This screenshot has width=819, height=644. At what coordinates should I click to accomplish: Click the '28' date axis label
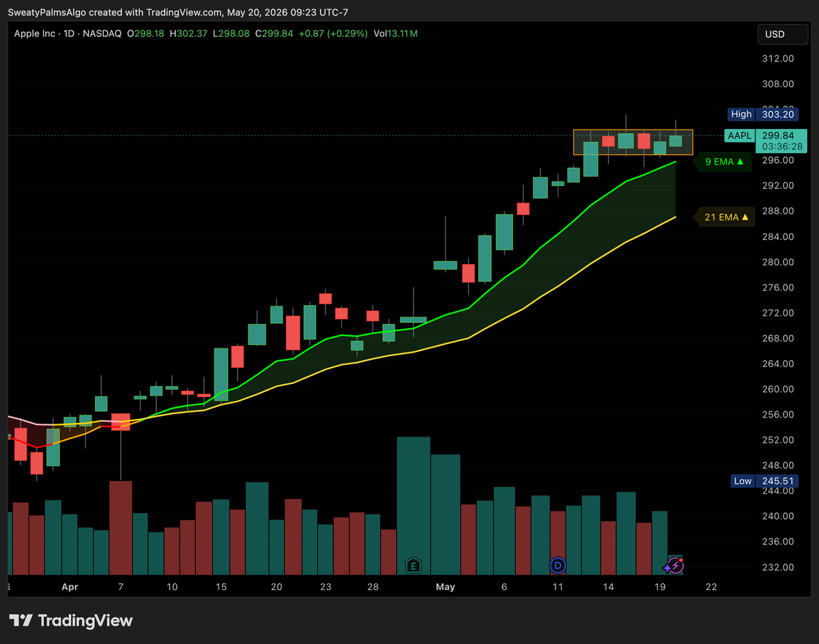click(373, 587)
